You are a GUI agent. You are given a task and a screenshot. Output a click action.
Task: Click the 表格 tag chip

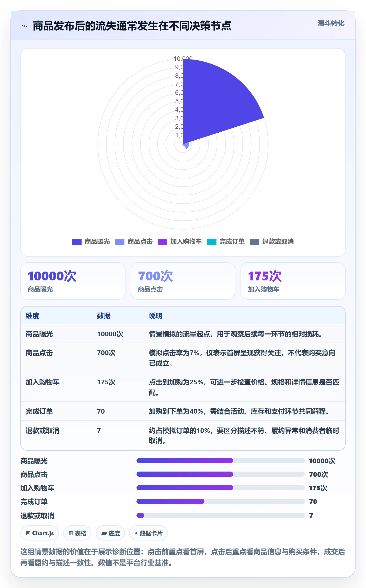click(77, 533)
